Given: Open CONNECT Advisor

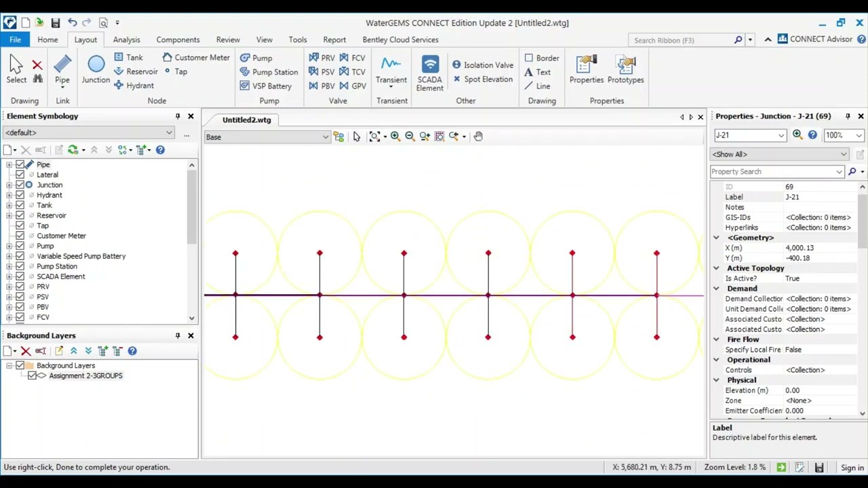Looking at the screenshot, I should tap(814, 39).
